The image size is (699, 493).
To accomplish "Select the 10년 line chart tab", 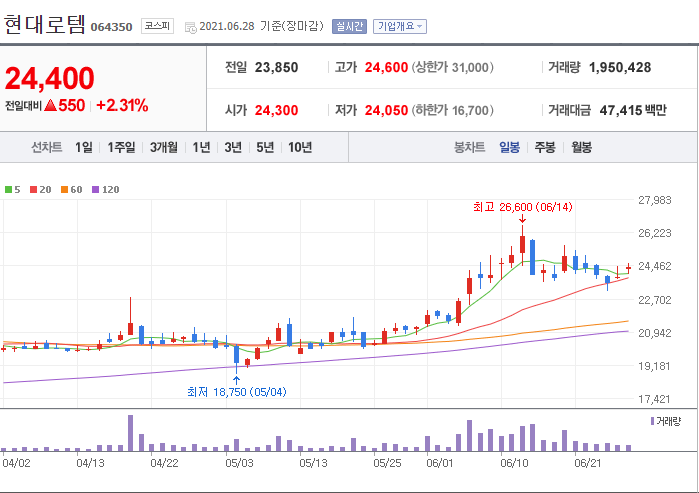I will [x=300, y=147].
